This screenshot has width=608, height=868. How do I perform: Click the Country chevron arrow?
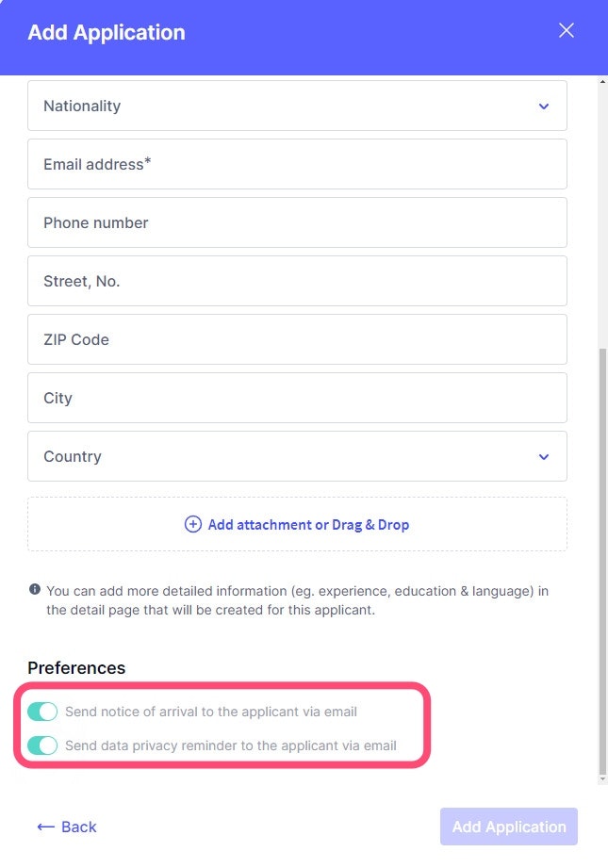click(544, 457)
